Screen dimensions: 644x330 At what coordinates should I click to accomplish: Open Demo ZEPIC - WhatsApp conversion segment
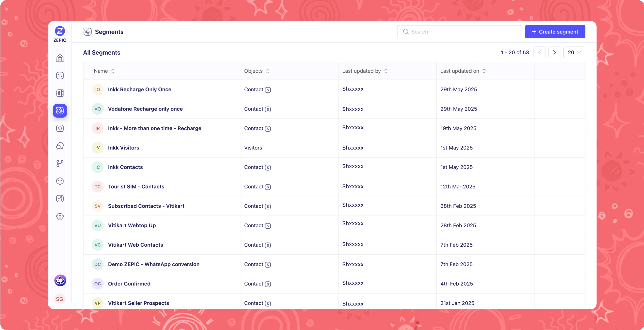tap(154, 264)
